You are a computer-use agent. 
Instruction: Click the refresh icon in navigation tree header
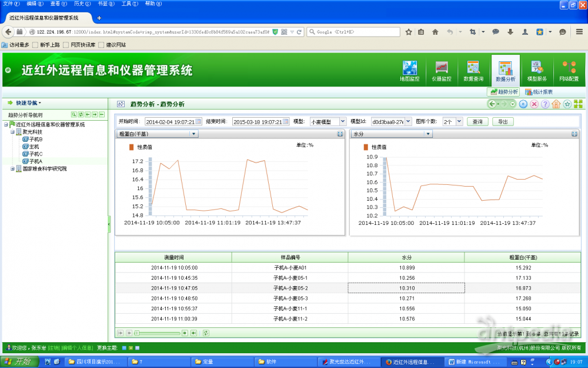pos(81,114)
